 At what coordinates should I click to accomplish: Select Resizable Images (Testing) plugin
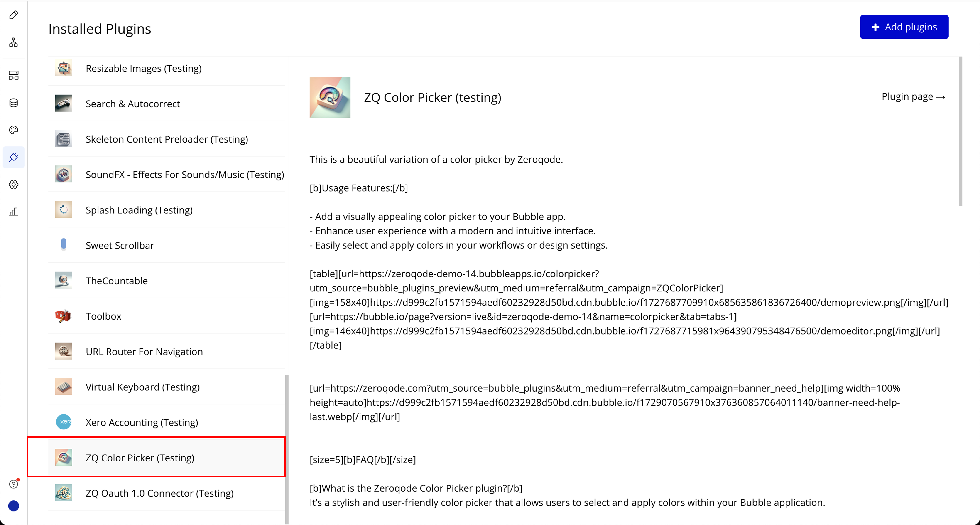(143, 69)
